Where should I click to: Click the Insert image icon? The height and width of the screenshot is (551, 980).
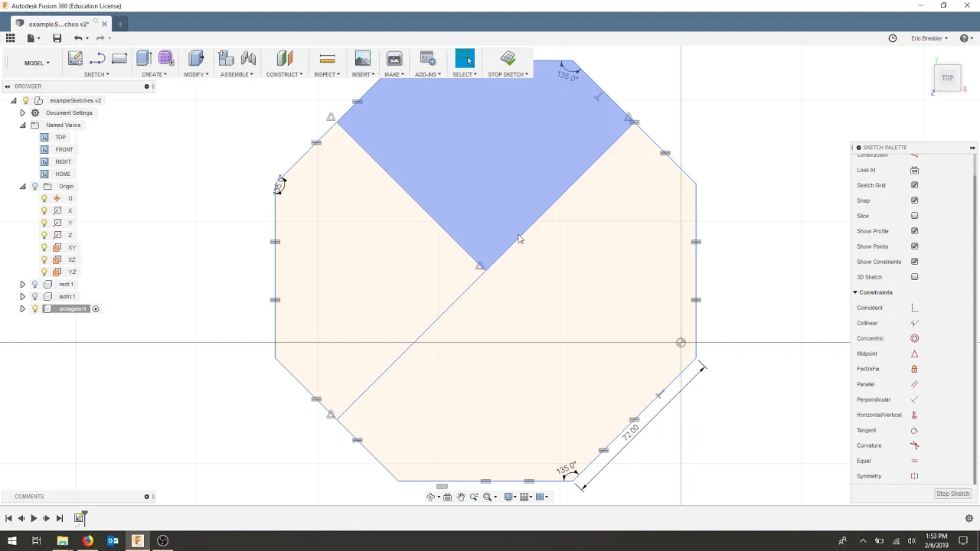pyautogui.click(x=363, y=58)
